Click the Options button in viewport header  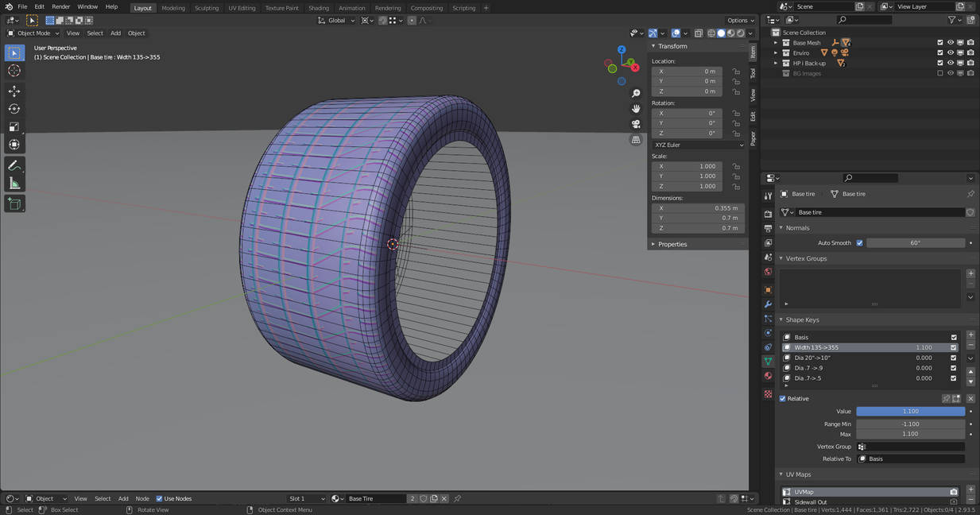point(740,21)
